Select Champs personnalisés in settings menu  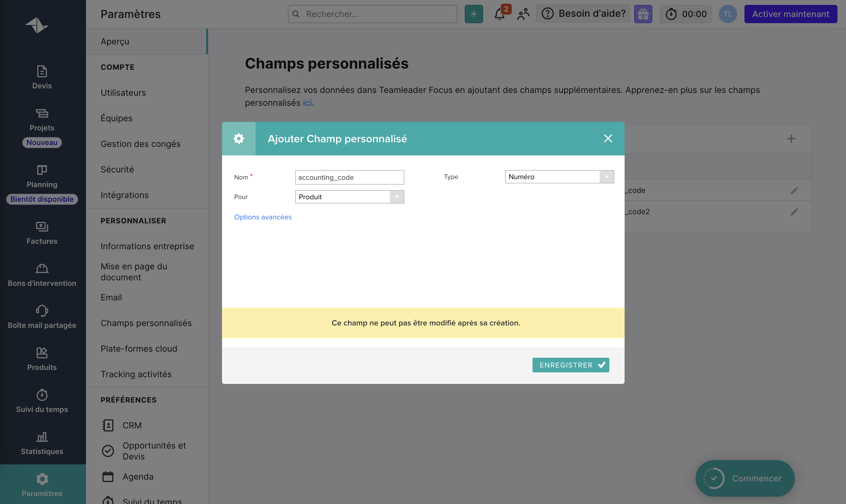pos(146,323)
